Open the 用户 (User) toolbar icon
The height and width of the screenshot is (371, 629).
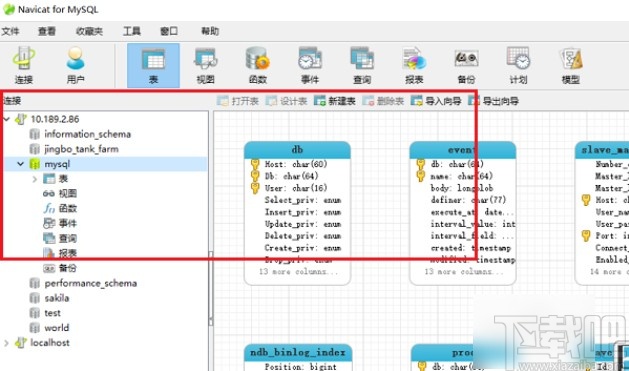click(75, 65)
